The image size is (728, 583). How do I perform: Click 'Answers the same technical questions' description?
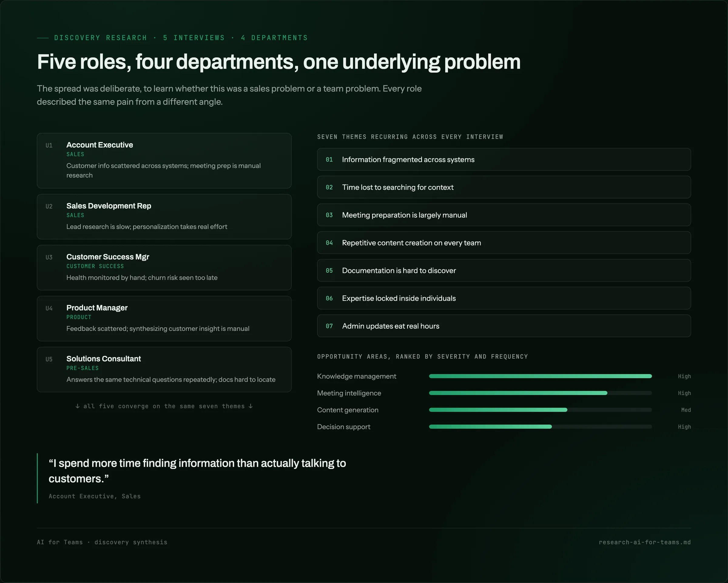tap(171, 380)
